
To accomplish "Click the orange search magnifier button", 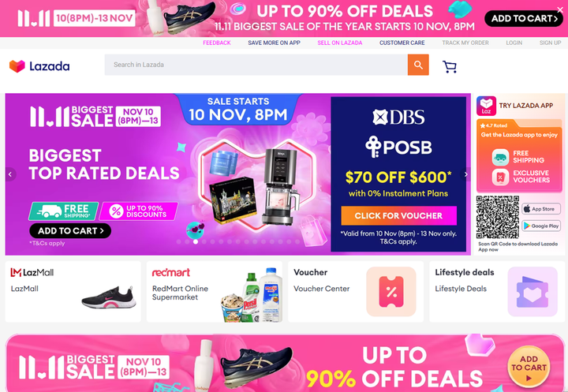I will [418, 65].
